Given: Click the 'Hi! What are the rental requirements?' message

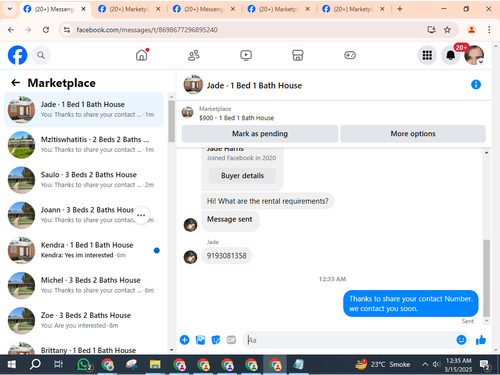Looking at the screenshot, I should click(x=267, y=201).
